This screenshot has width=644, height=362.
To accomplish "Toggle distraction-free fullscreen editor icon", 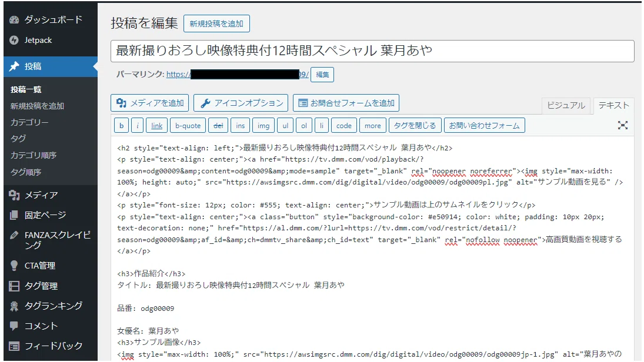I will coord(623,126).
